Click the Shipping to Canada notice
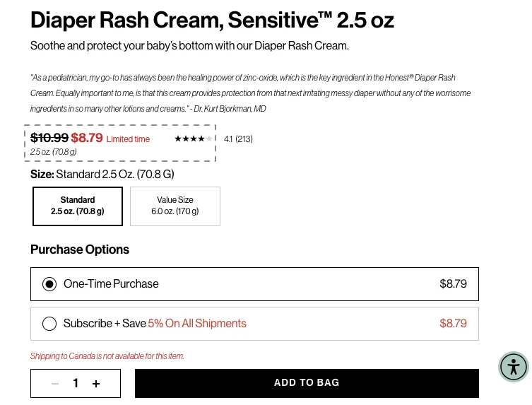This screenshot has height=405, width=532. pos(107,356)
